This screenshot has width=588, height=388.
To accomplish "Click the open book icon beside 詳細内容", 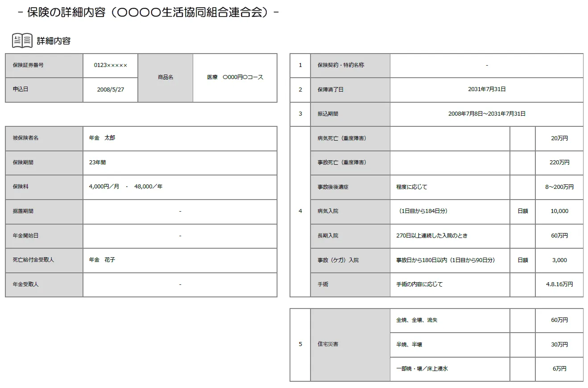I will 22,41.
